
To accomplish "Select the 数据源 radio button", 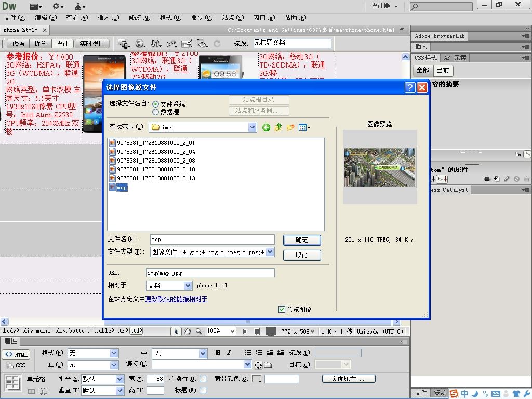I will (155, 112).
